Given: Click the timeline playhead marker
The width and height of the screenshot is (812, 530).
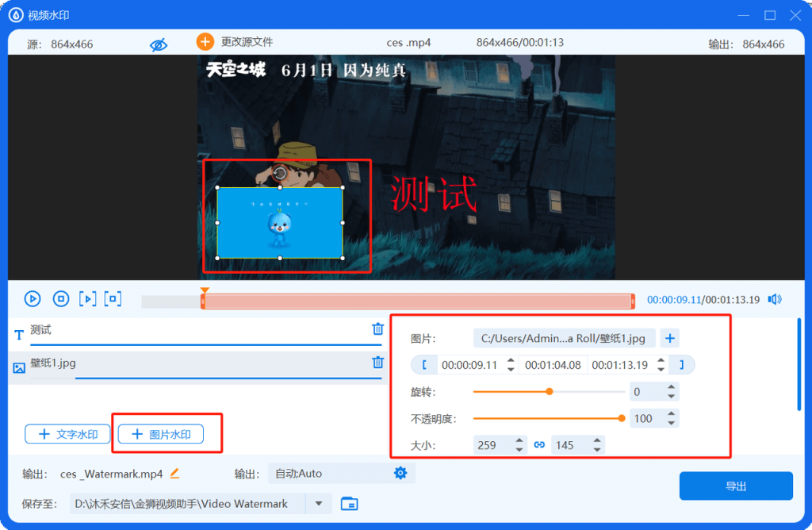Looking at the screenshot, I should click(205, 291).
